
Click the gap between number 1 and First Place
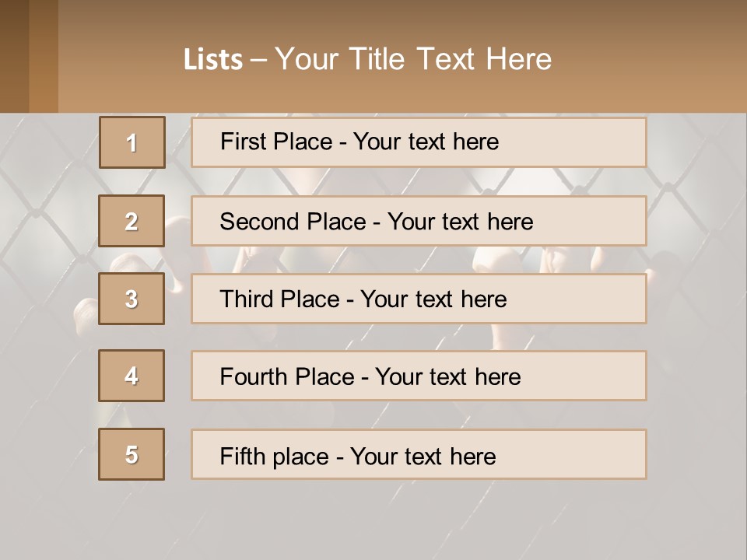178,142
